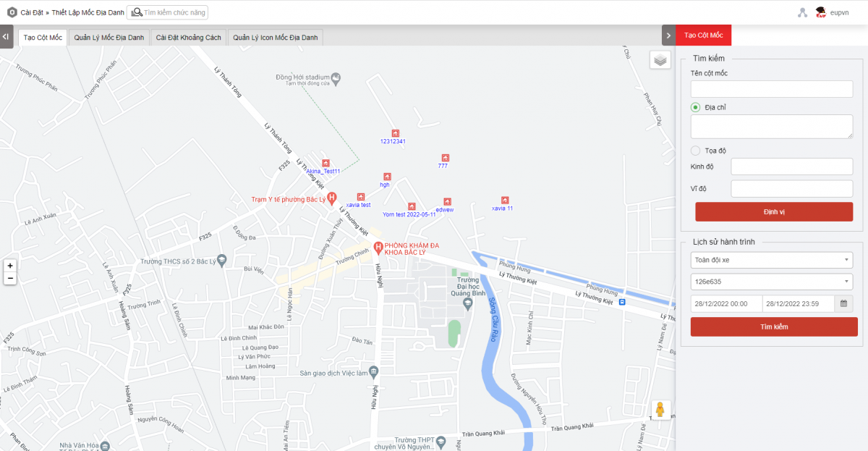Click the search function magnifier icon
The image size is (868, 451).
135,12
